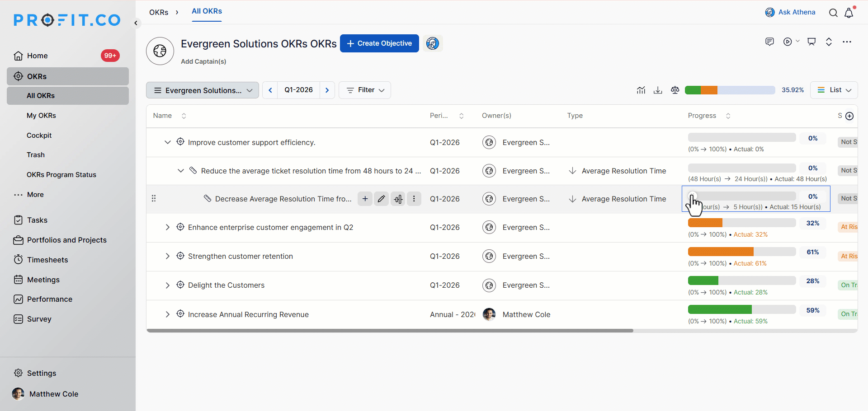
Task: Collapse the left sidebar with arrow toggle
Action: coord(136,23)
